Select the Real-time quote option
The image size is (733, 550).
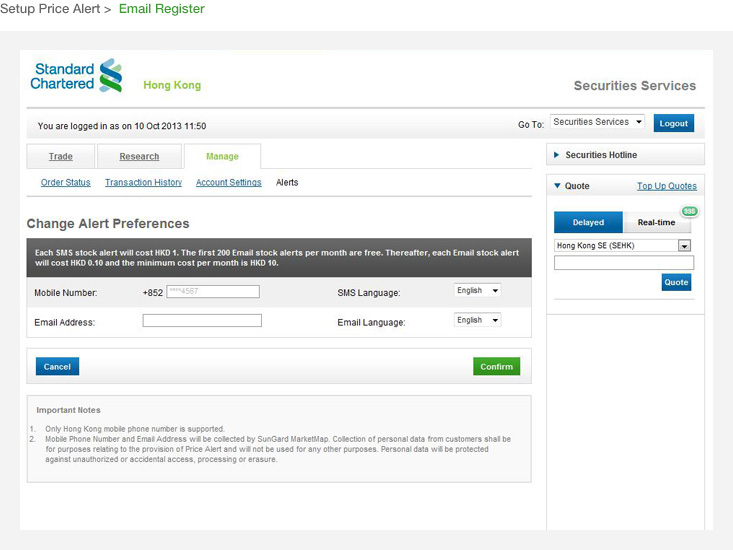coord(656,222)
